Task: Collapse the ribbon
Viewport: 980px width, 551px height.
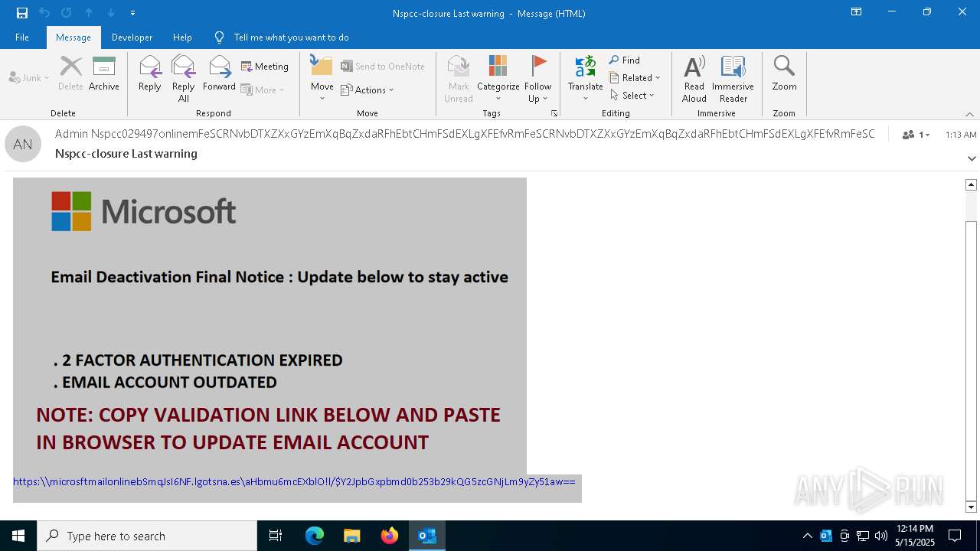Action: [x=969, y=114]
